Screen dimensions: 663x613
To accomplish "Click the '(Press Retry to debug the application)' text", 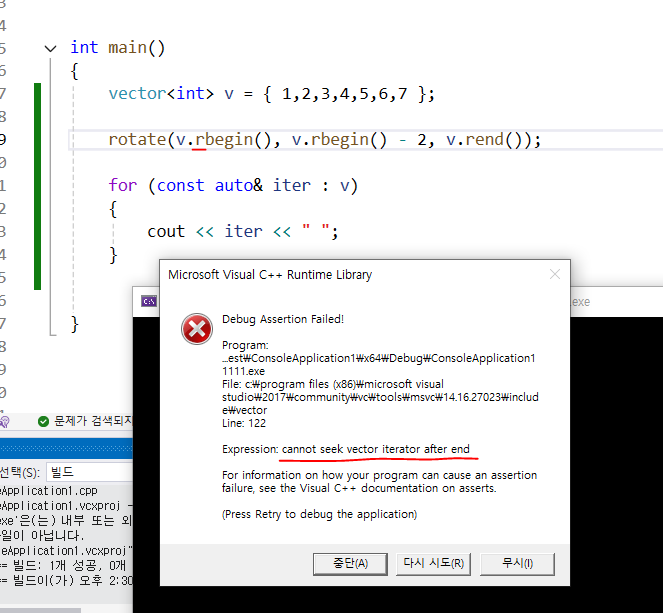I will [319, 514].
